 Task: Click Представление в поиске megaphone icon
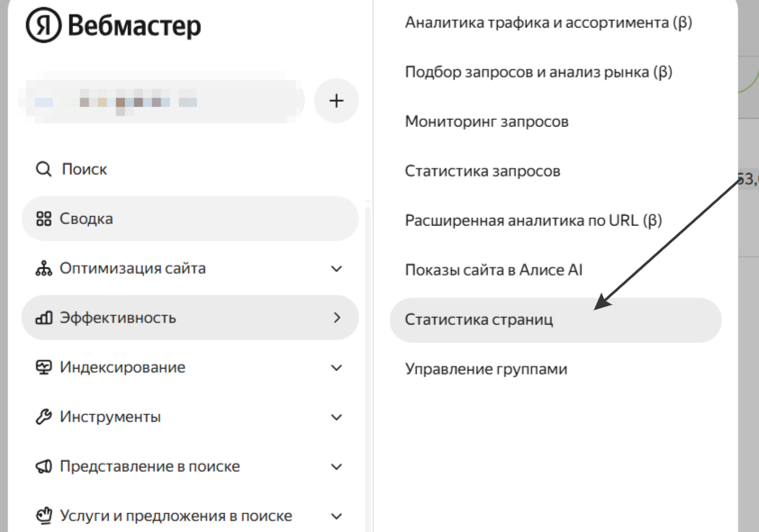coord(43,466)
